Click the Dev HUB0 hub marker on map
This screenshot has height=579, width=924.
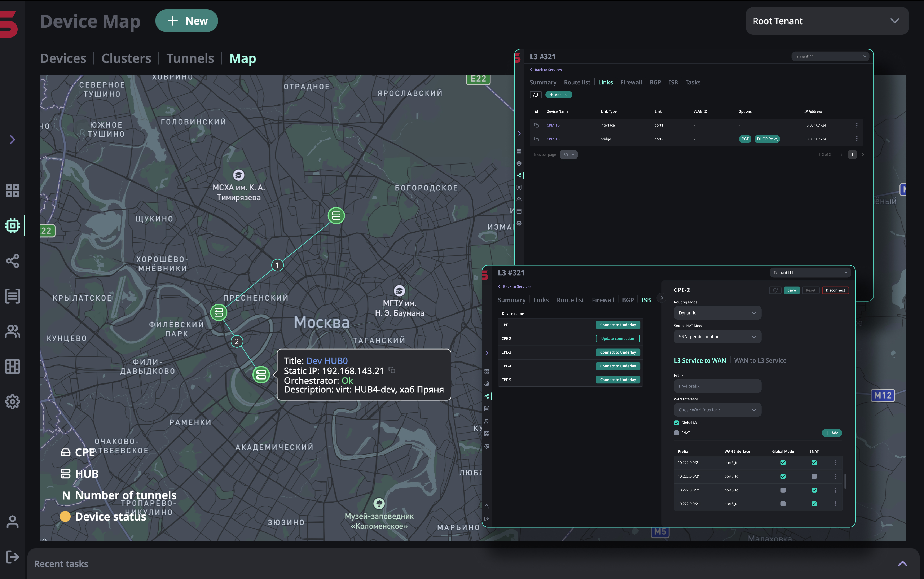[261, 374]
